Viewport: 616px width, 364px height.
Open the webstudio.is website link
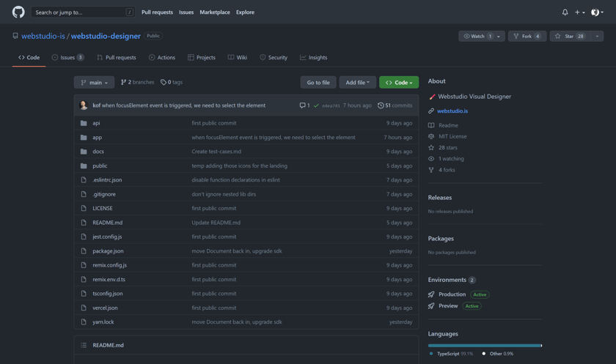click(452, 111)
